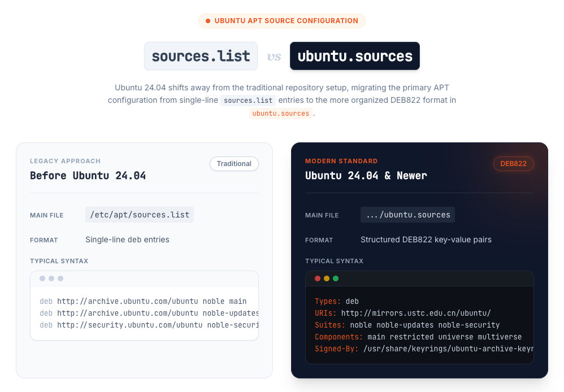Click the yellow traffic-light dot on the DEB822 window
The height and width of the screenshot is (392, 564).
pos(326,278)
